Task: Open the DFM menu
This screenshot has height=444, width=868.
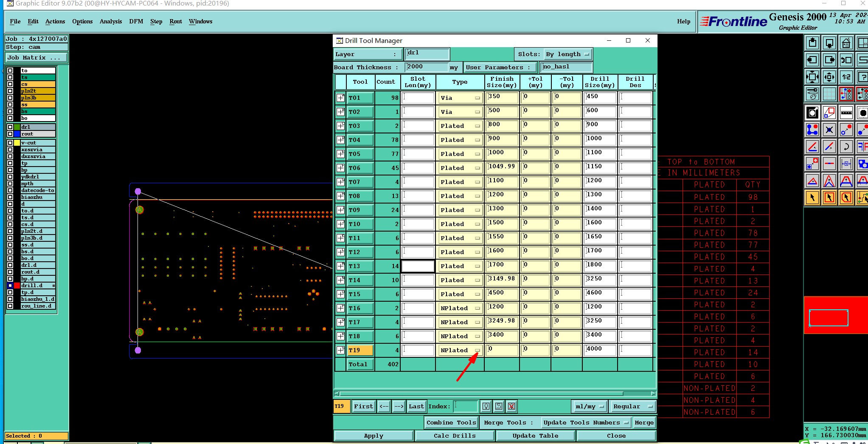Action: pos(136,22)
